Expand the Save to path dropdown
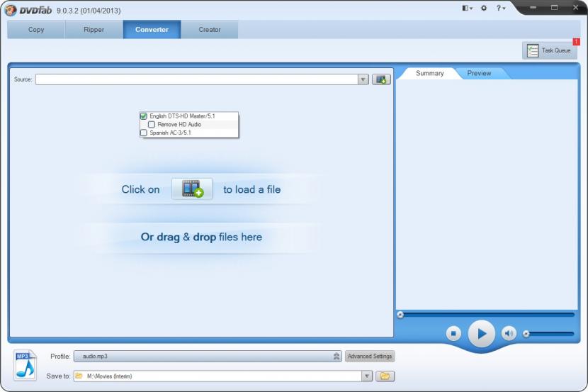This screenshot has width=588, height=392. pos(367,376)
